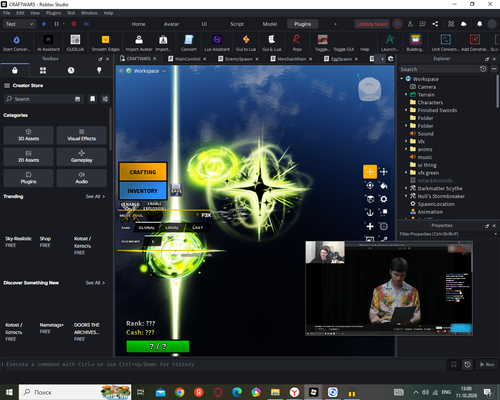Click the Convert plugin icon
Screen dimensions: 500x400
pyautogui.click(x=189, y=40)
